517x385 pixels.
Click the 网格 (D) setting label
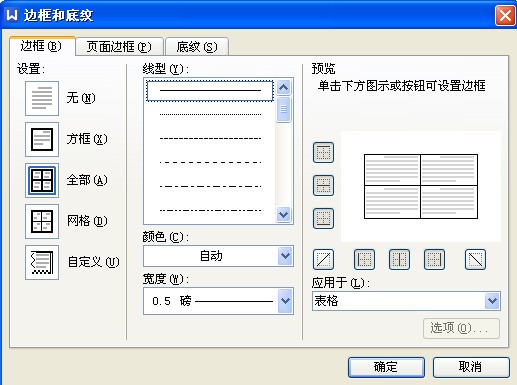click(87, 221)
